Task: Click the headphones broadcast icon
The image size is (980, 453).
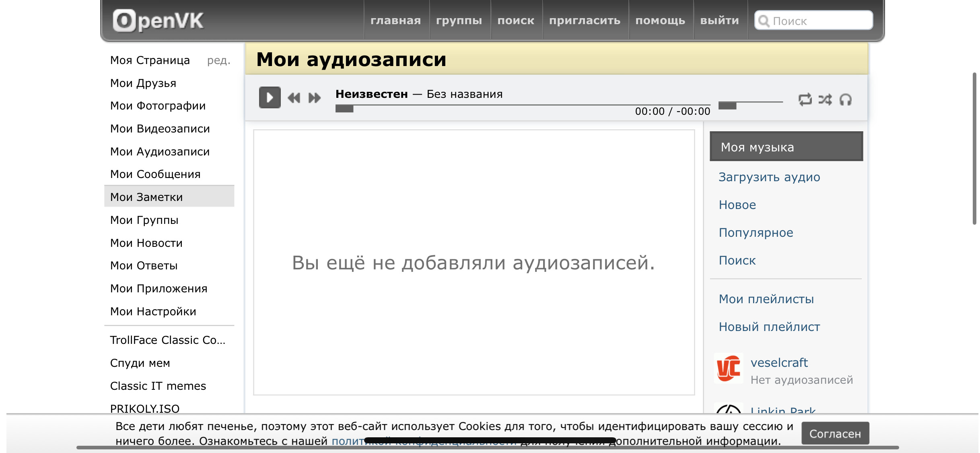Action: click(846, 99)
